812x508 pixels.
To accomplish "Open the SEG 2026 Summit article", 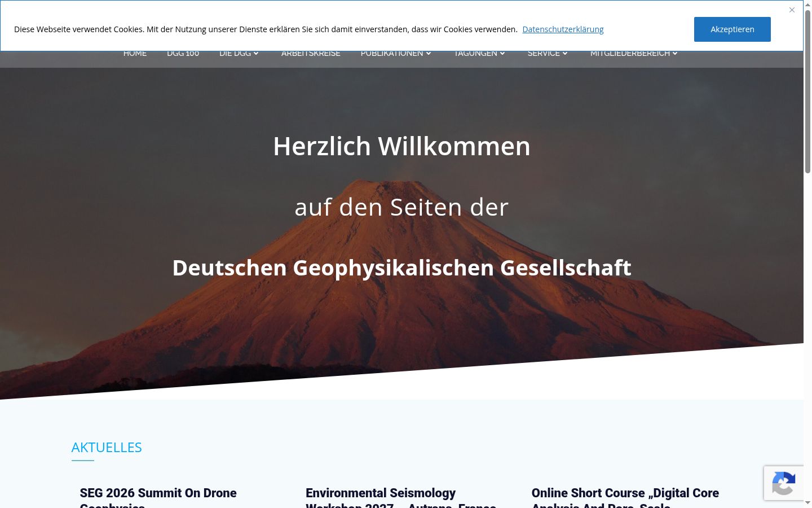I will click(x=158, y=497).
